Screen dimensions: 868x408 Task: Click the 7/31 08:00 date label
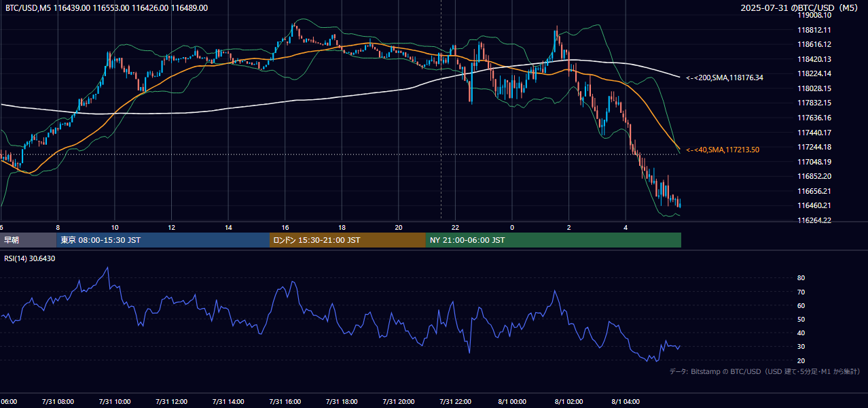pyautogui.click(x=58, y=401)
